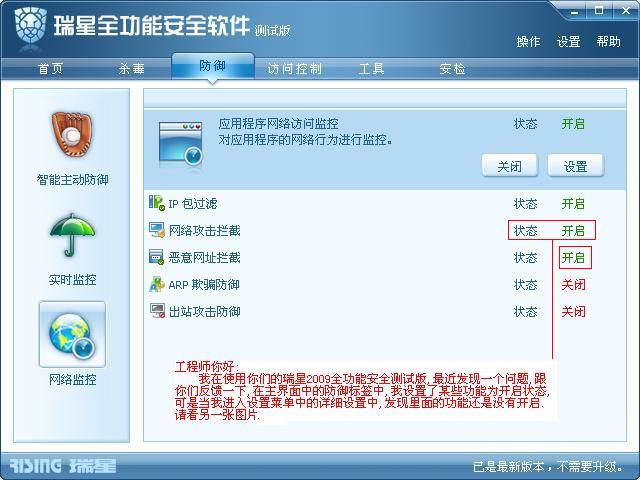Click the ARP 欺骗防御 row icon

(x=157, y=284)
